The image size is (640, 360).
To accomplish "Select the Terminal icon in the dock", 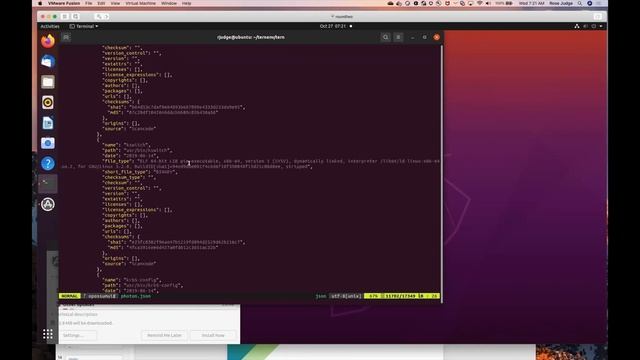I will click(48, 184).
